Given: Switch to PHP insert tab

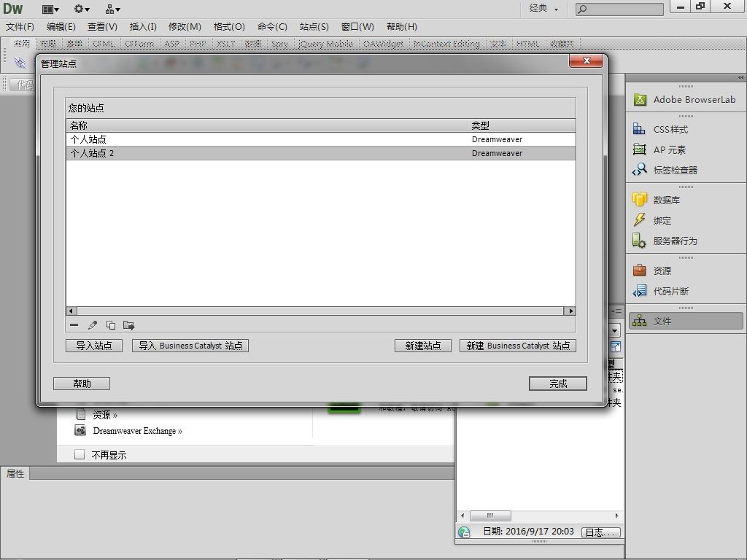Looking at the screenshot, I should point(198,44).
